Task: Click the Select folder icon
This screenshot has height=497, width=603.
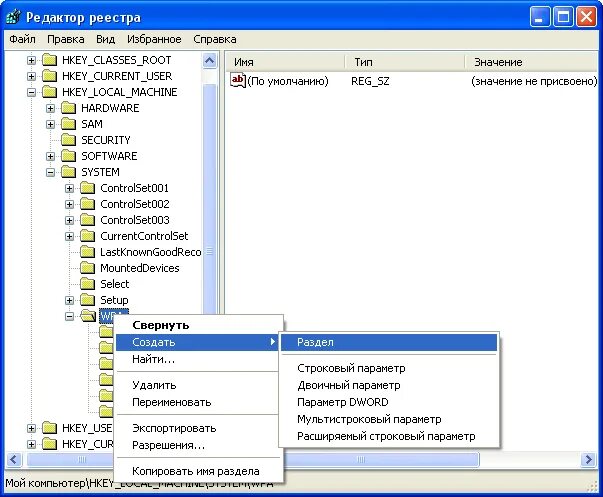Action: (87, 284)
